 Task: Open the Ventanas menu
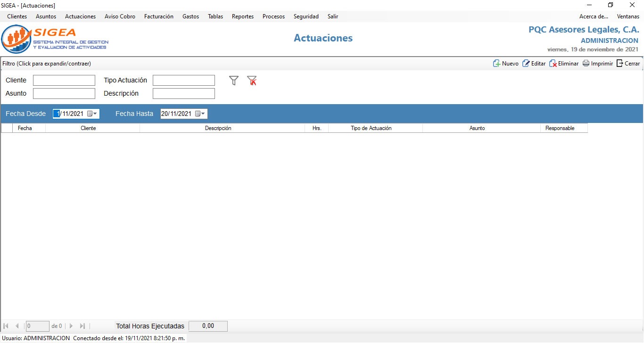pyautogui.click(x=628, y=16)
